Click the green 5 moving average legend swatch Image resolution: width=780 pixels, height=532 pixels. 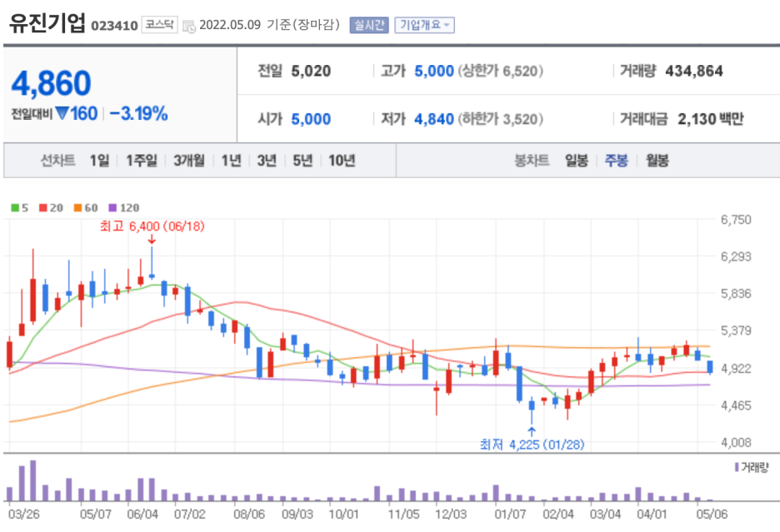15,208
